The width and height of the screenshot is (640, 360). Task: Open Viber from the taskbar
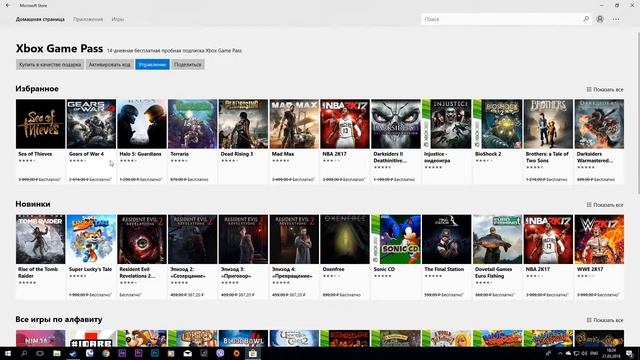(220, 353)
